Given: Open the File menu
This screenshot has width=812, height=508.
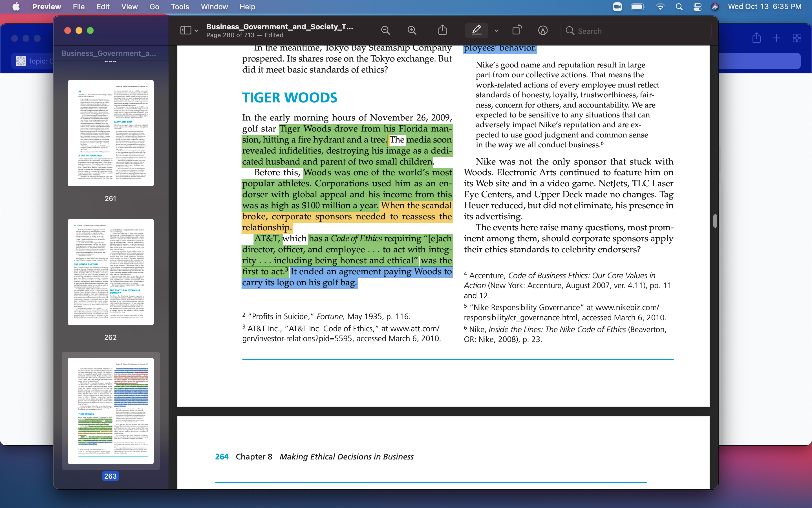Looking at the screenshot, I should (x=78, y=7).
